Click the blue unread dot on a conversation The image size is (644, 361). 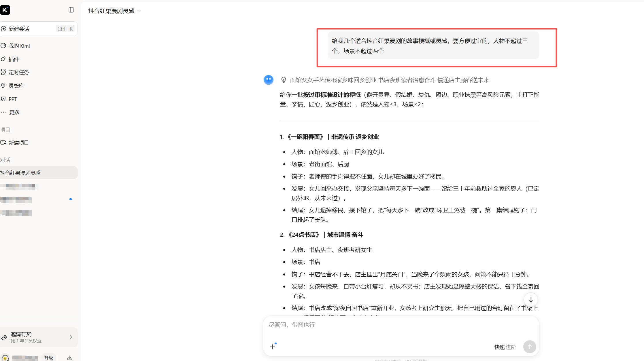click(x=71, y=199)
